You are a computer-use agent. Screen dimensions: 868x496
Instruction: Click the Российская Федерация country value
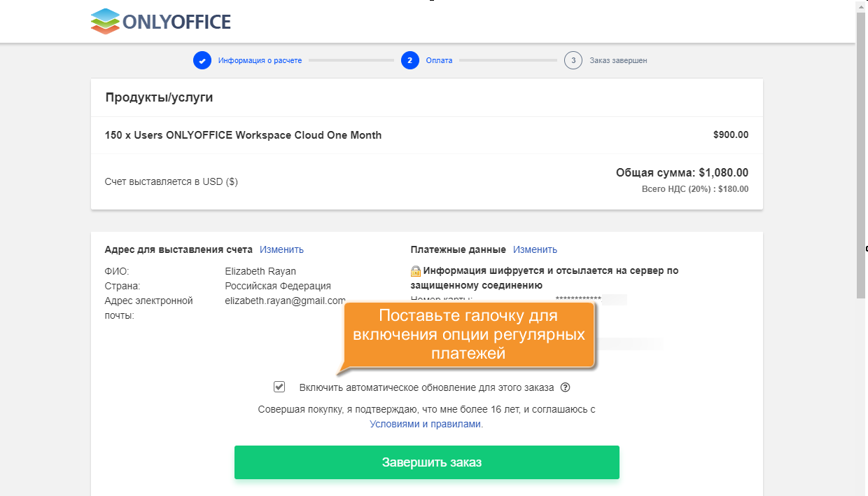pyautogui.click(x=278, y=286)
